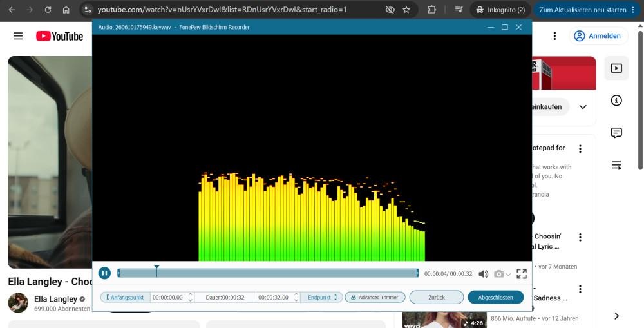Click the crossed-out eye tracking protection icon
This screenshot has height=328, width=644.
390,10
